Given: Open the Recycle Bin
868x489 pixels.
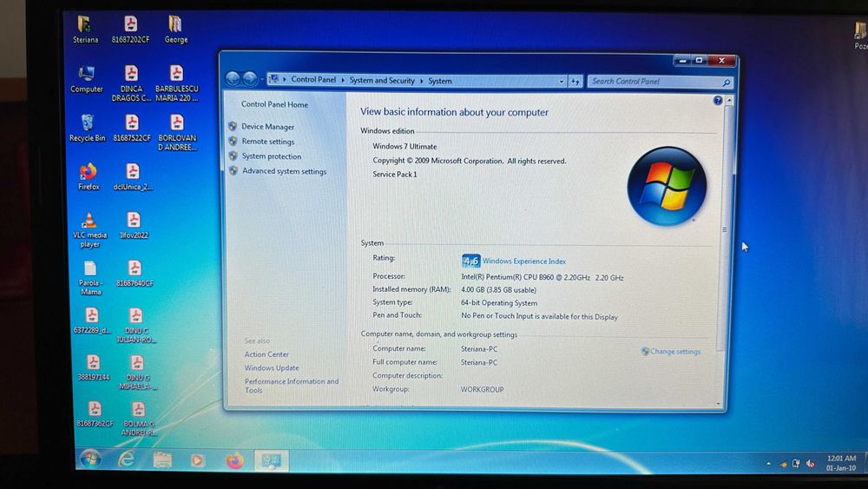Looking at the screenshot, I should point(87,128).
